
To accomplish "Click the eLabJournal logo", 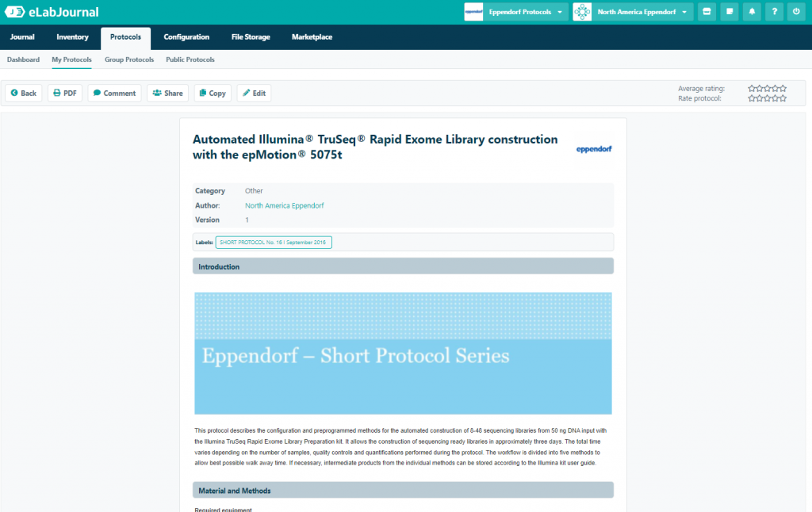I will [x=52, y=12].
